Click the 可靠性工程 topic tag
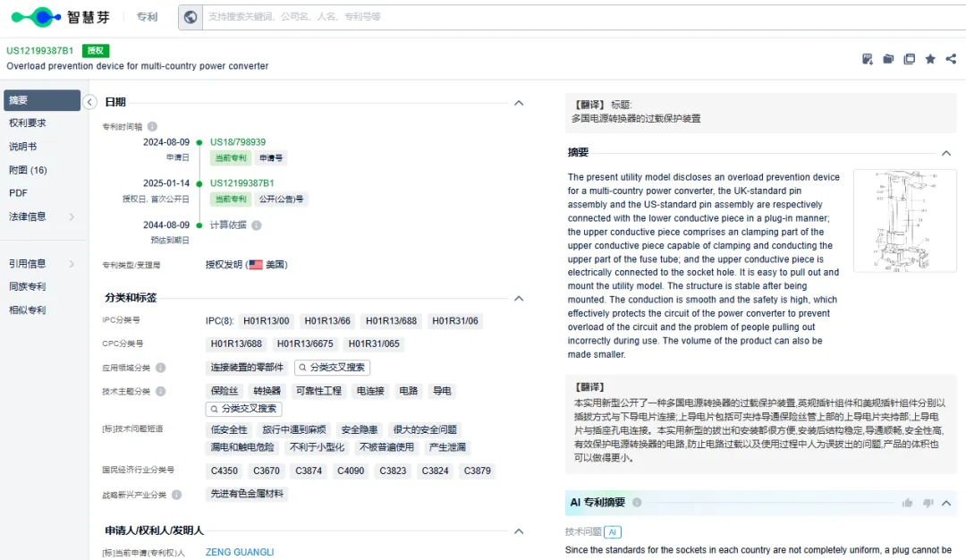This screenshot has height=560, width=966. coord(318,391)
